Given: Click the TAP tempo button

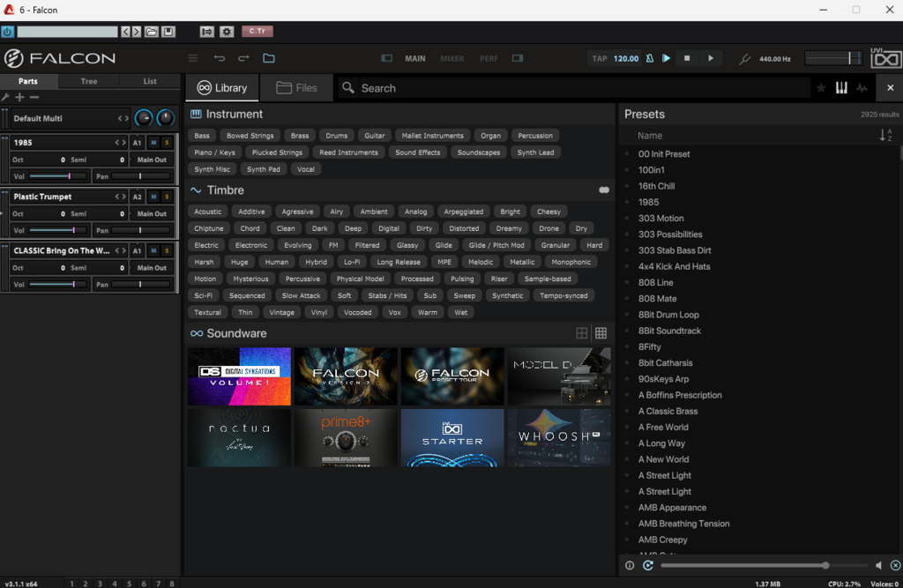Looking at the screenshot, I should click(x=600, y=58).
